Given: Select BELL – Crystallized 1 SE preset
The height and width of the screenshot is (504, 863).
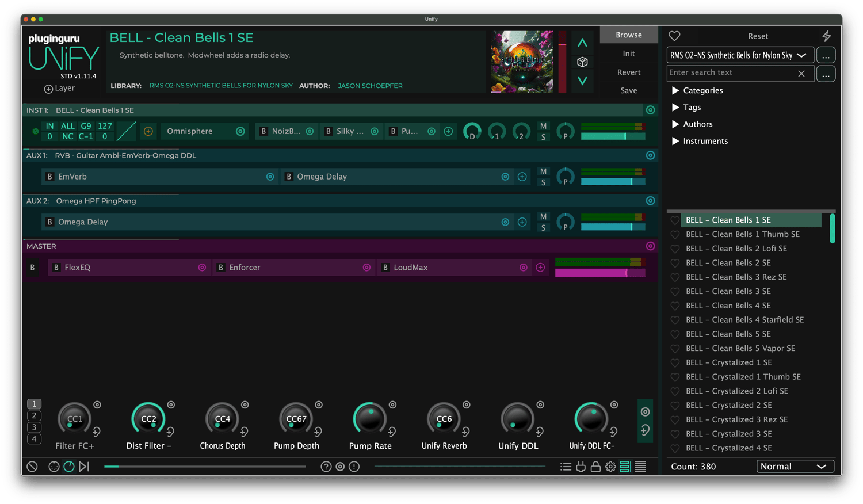Looking at the screenshot, I should [728, 362].
